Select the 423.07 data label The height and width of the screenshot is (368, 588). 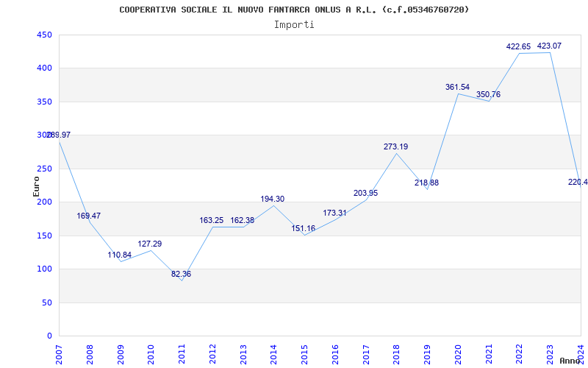(x=549, y=46)
